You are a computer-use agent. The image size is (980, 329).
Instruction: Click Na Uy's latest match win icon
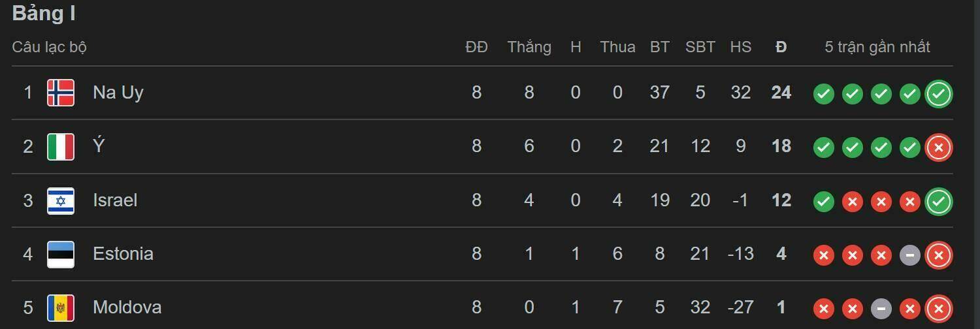(x=938, y=94)
